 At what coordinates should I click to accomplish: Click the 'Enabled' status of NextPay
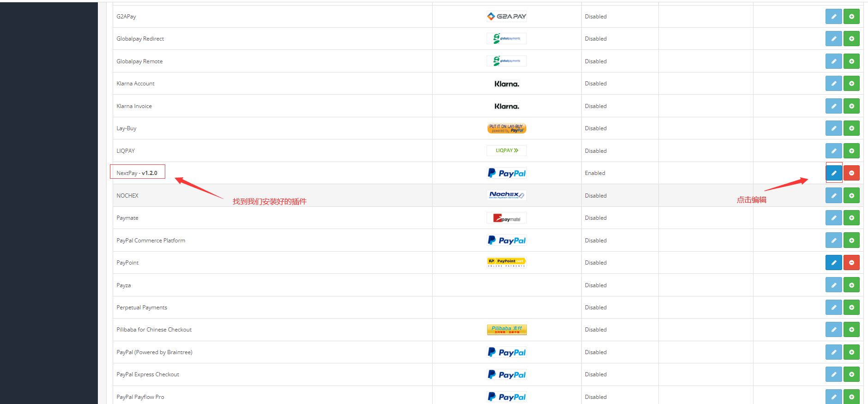point(595,173)
